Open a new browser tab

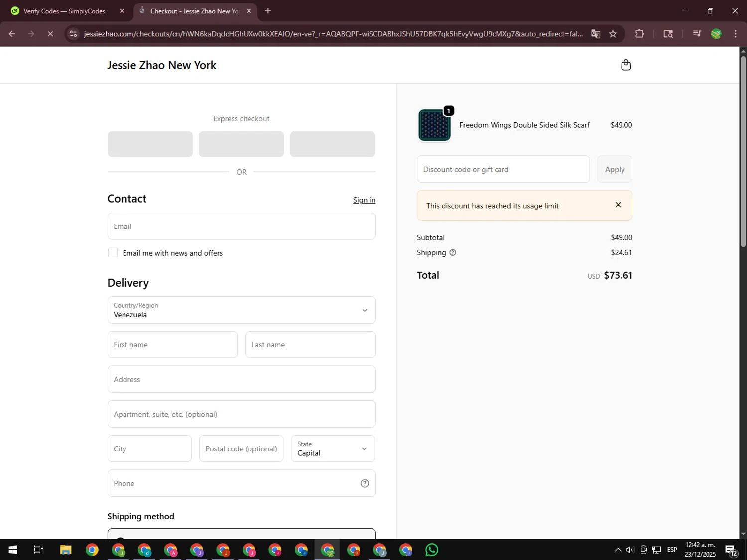(x=268, y=11)
